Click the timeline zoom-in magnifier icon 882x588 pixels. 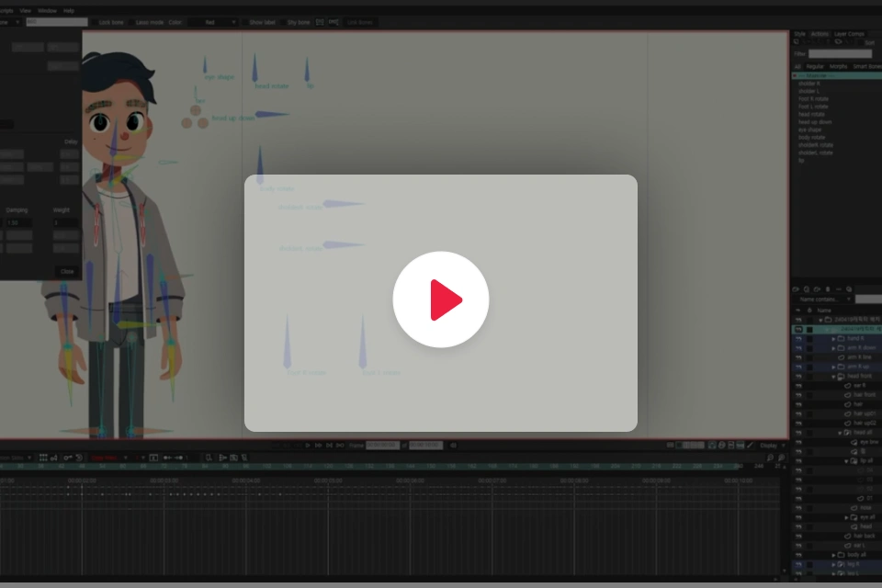[781, 458]
